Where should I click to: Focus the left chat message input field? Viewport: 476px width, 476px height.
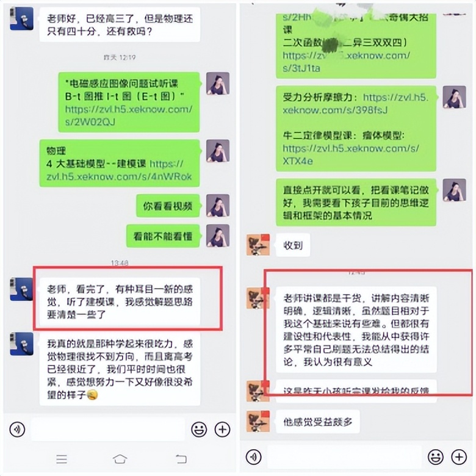pyautogui.click(x=108, y=429)
